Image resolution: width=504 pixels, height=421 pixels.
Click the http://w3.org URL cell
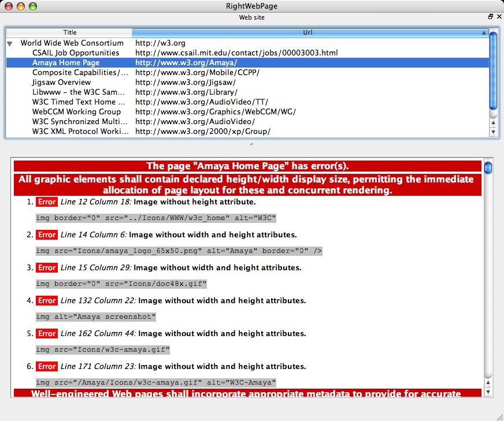click(x=161, y=43)
